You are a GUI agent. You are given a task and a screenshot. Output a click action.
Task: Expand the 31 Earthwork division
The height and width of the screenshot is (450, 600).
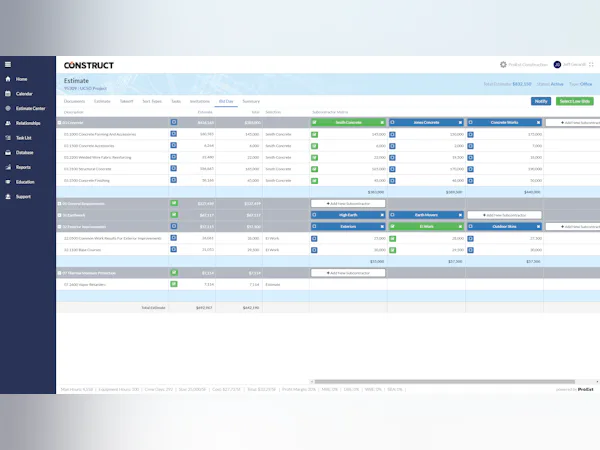59,215
